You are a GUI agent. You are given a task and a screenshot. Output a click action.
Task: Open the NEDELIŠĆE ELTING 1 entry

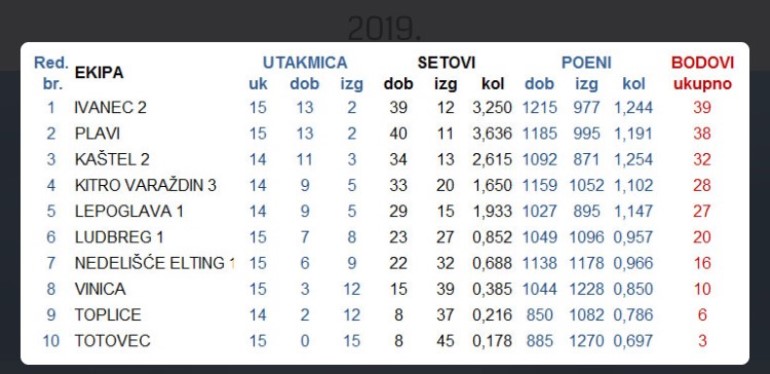155,264
